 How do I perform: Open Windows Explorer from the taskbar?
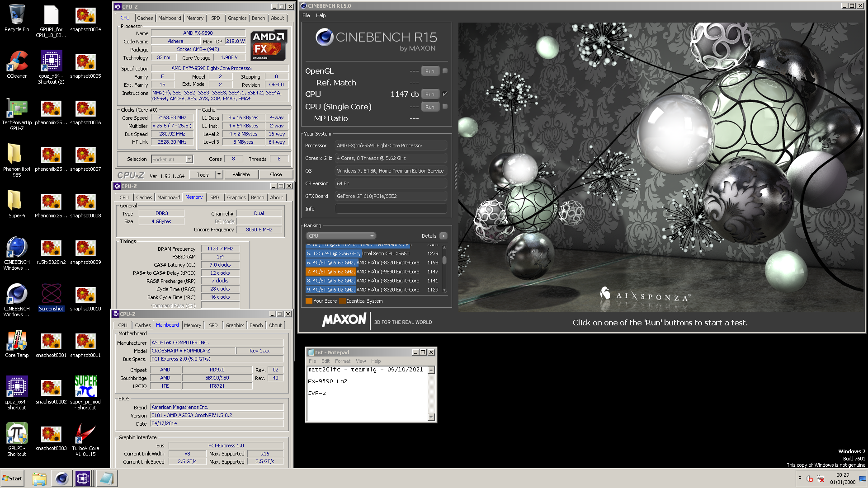(x=39, y=479)
